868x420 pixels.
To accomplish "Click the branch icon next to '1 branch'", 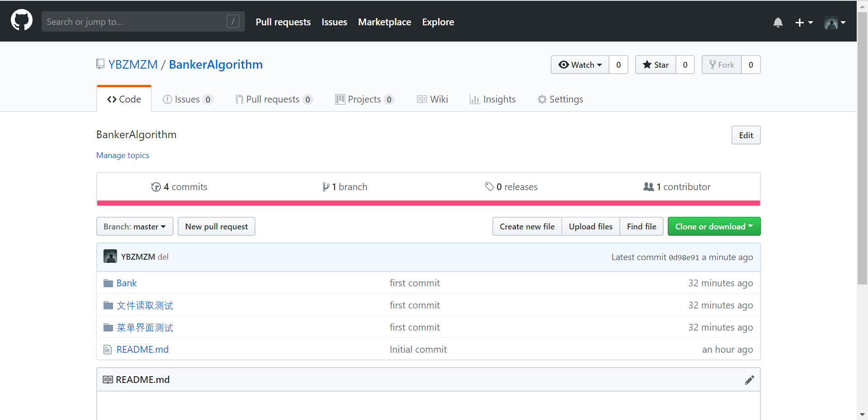I will click(326, 187).
